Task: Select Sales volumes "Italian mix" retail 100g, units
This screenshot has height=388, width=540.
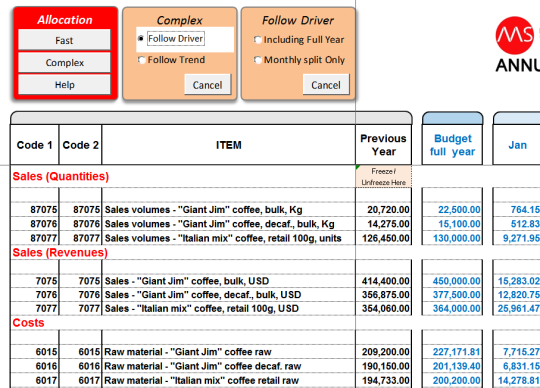Action: (229, 238)
